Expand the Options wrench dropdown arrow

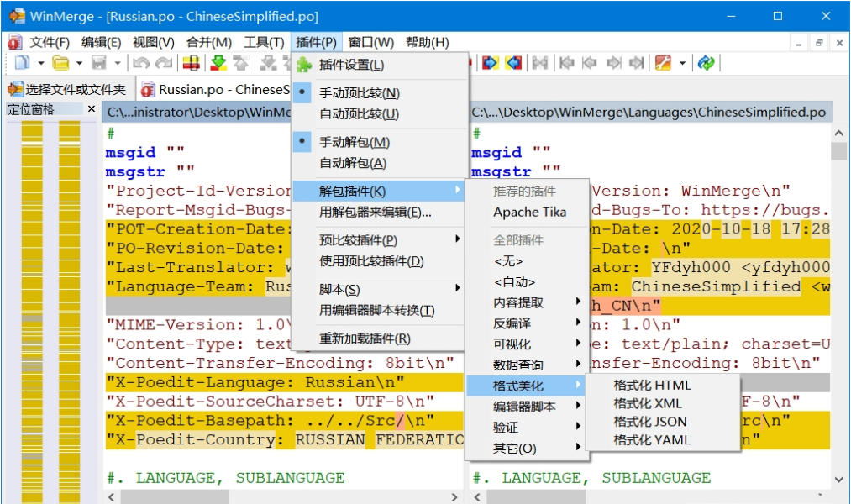[682, 64]
